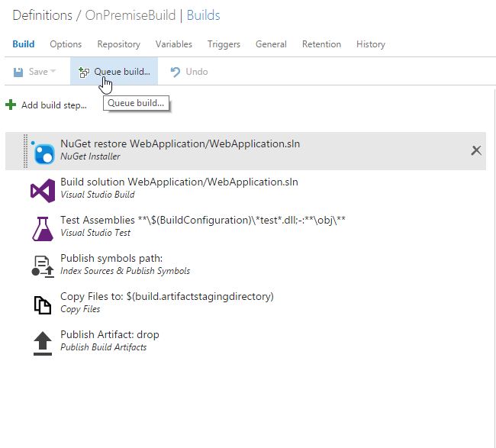Viewport: 496px width, 448px height.
Task: Click the 'Visual Studio Build' subtitle
Action: point(98,195)
